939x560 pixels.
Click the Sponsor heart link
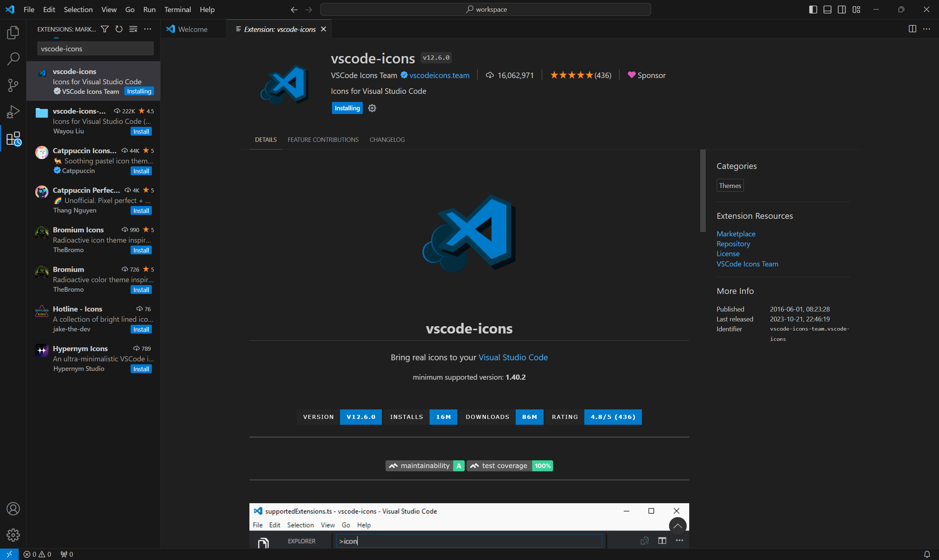tap(646, 75)
